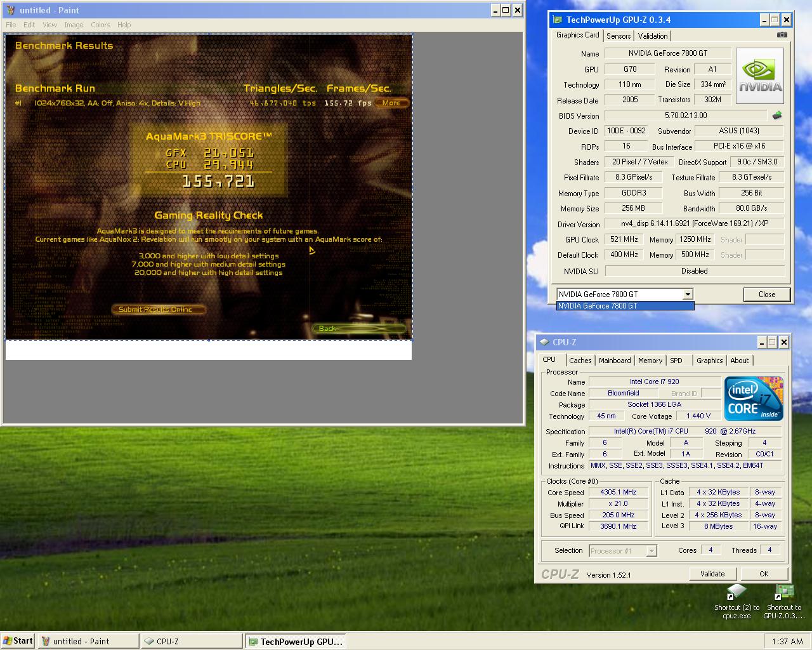This screenshot has height=650, width=812.
Task: Click the GPU Clock 521 MHz field
Action: [x=624, y=239]
